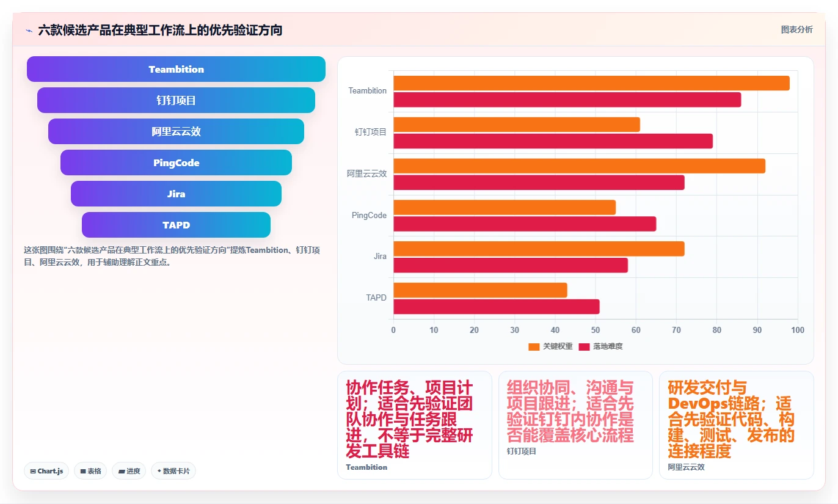Open the 阿里云云效 data card
The height and width of the screenshot is (504, 838).
click(736, 425)
